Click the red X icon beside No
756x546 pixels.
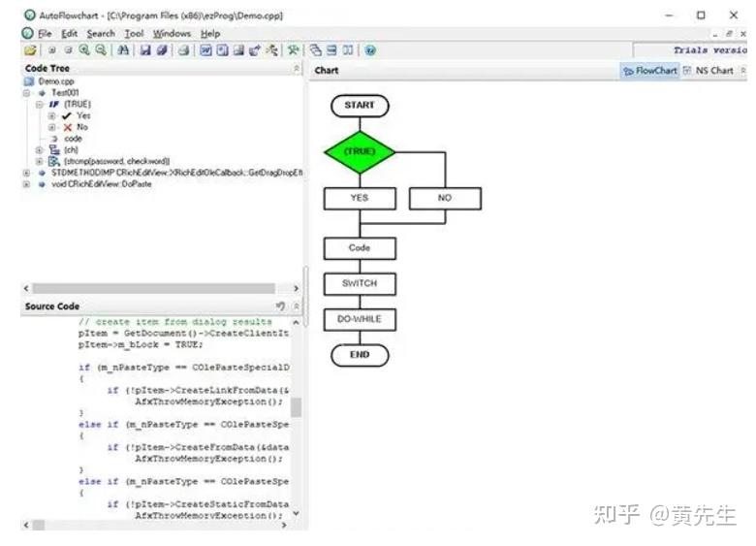(x=68, y=127)
